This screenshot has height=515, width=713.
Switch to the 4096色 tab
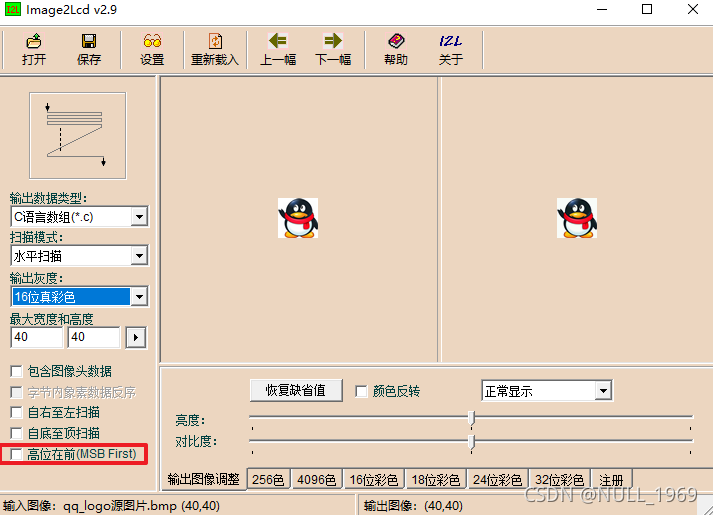[x=316, y=480]
